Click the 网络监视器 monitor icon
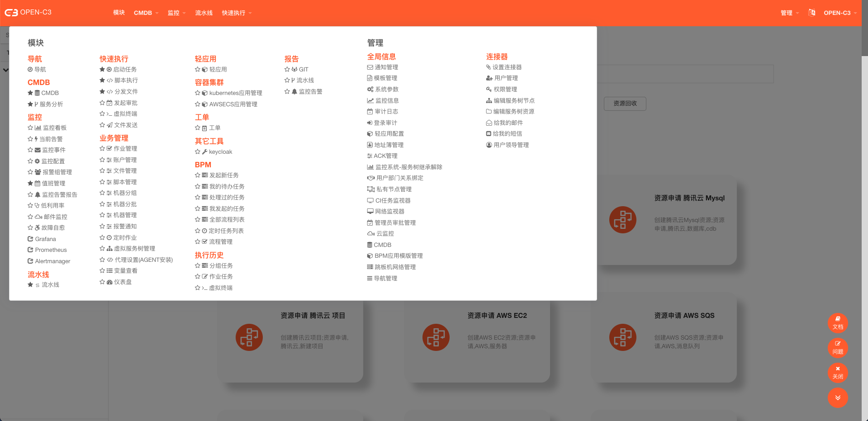 [x=370, y=211]
